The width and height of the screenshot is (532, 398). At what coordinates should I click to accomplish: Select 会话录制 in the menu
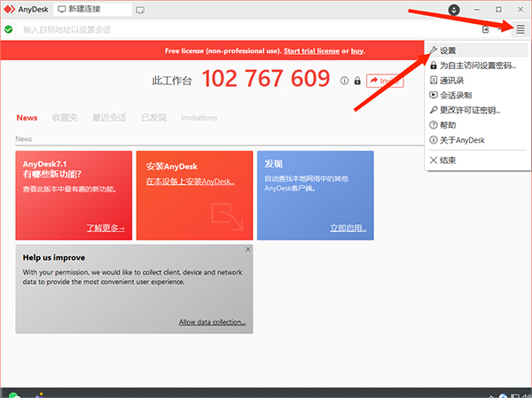click(x=477, y=96)
